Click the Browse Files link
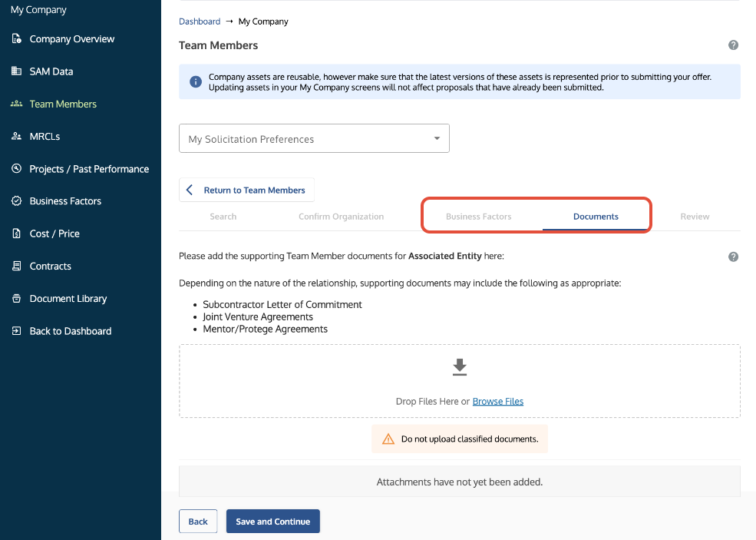The image size is (756, 540). (x=498, y=401)
